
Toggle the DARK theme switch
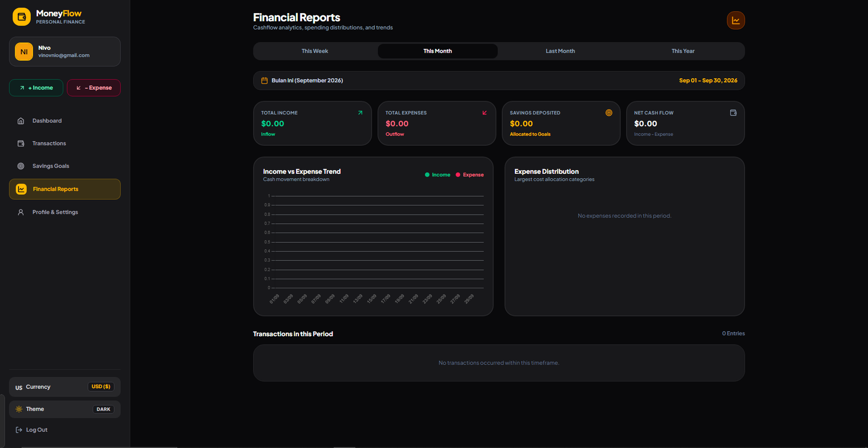tap(103, 409)
